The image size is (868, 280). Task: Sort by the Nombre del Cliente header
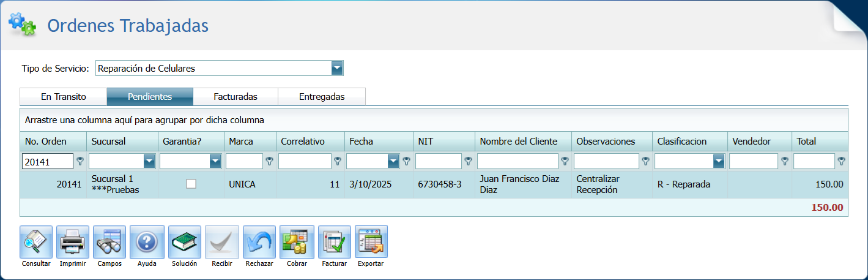[524, 142]
